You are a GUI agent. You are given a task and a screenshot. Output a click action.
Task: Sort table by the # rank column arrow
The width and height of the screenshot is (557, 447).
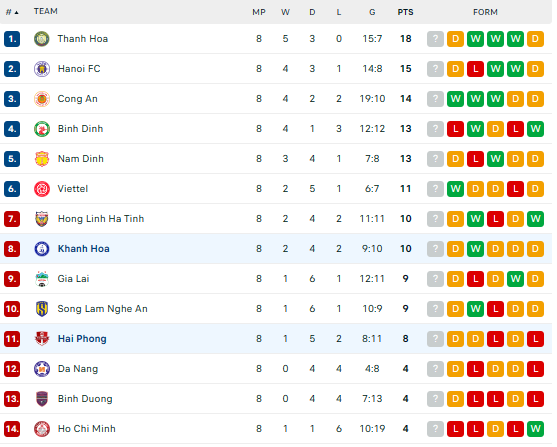pos(12,12)
